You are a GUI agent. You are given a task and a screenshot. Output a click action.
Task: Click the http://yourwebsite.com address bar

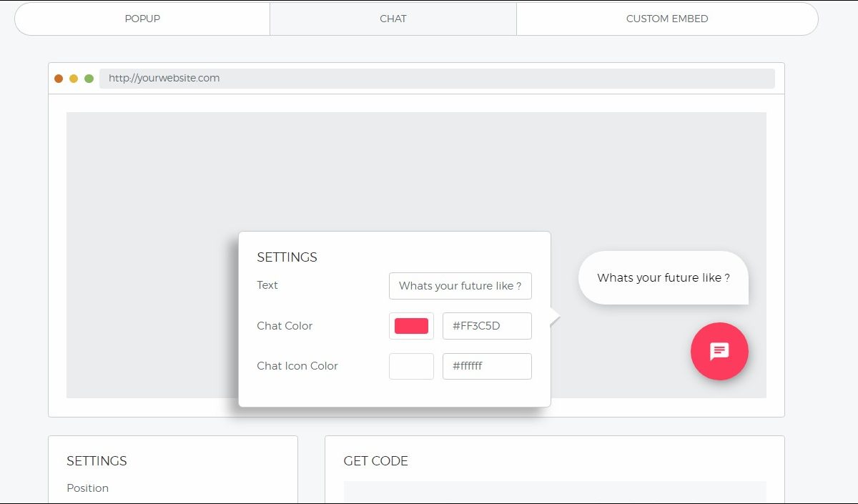point(436,79)
